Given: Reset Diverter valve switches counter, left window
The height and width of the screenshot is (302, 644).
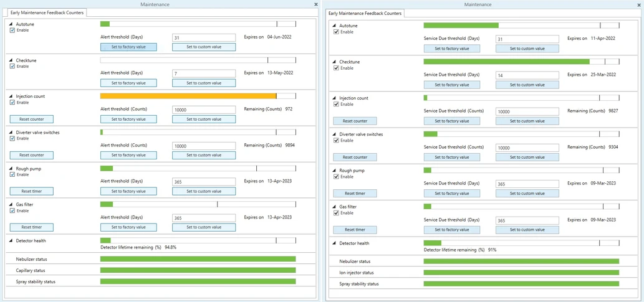Looking at the screenshot, I should point(31,156).
